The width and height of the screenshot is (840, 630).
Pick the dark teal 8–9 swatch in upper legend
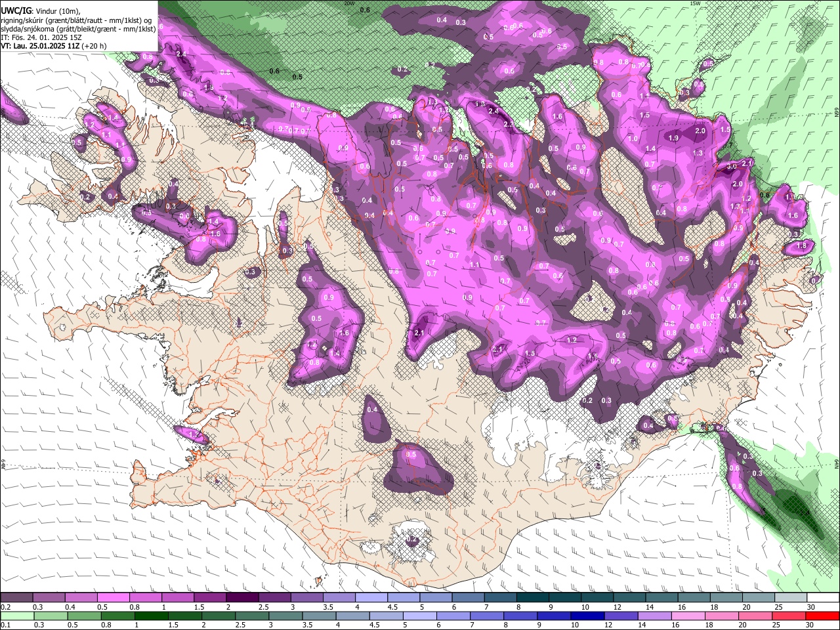tap(532, 598)
